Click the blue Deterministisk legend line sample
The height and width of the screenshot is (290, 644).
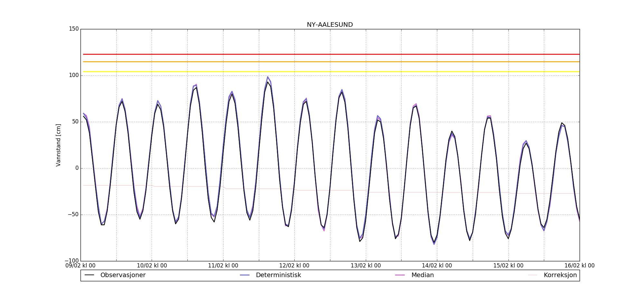pos(245,275)
